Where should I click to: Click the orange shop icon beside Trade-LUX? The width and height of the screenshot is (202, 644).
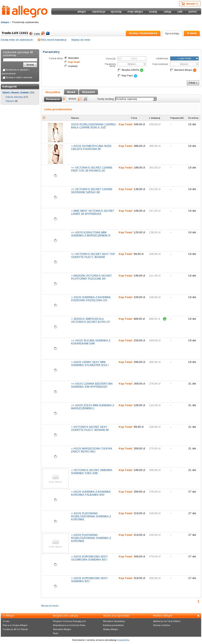43,33
